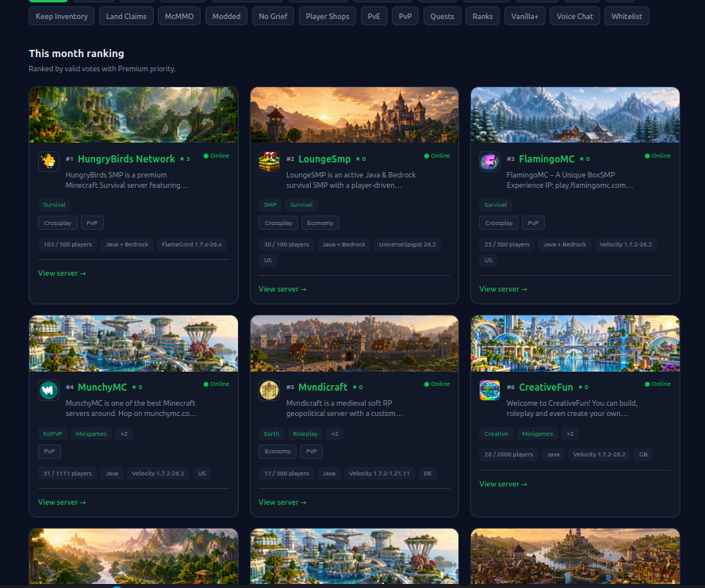The image size is (705, 588).
Task: Select the PvP filter tag at top
Action: click(x=405, y=16)
